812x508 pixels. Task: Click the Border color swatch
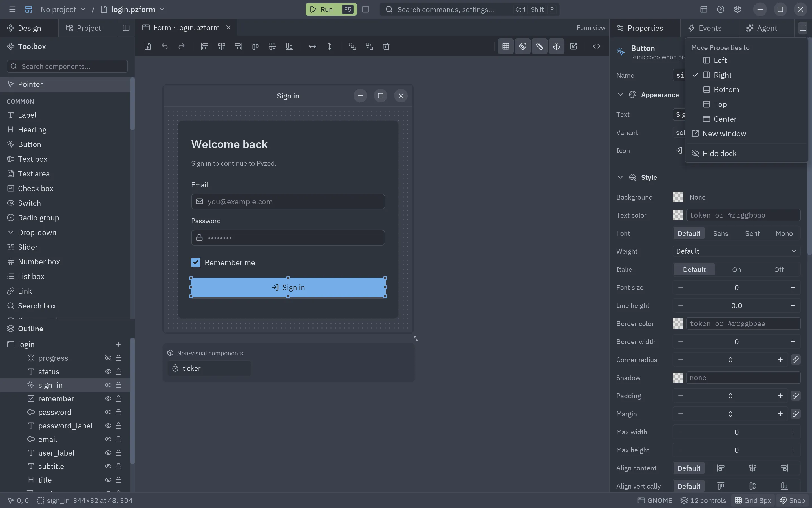678,324
